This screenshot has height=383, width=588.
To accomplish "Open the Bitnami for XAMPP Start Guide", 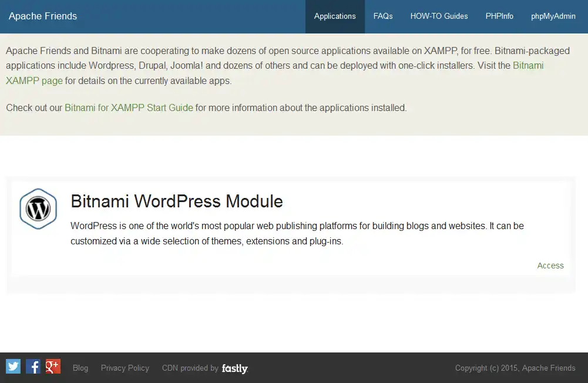I will [x=129, y=107].
